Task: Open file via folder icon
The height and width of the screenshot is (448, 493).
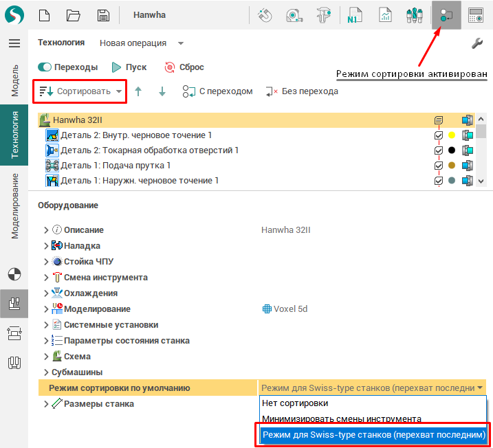Action: [74, 15]
